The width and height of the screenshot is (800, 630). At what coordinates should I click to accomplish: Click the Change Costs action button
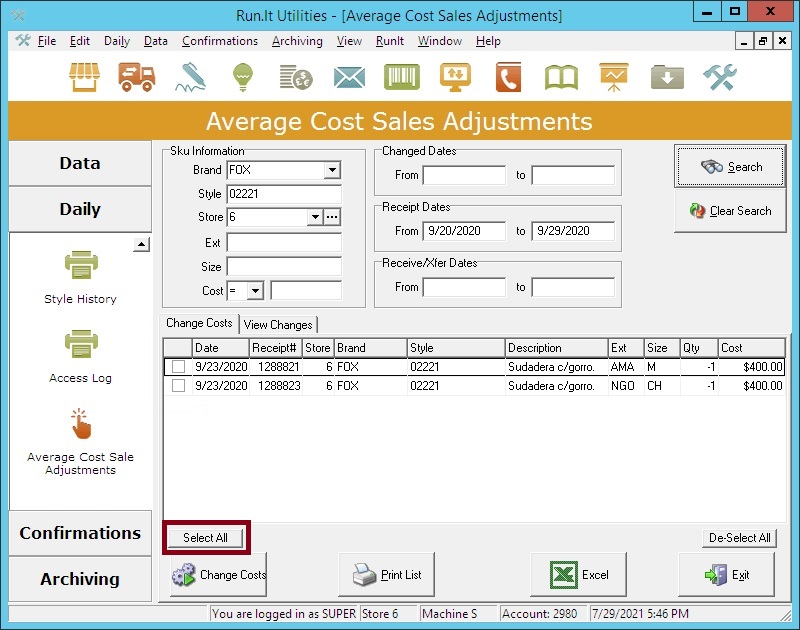pyautogui.click(x=218, y=575)
